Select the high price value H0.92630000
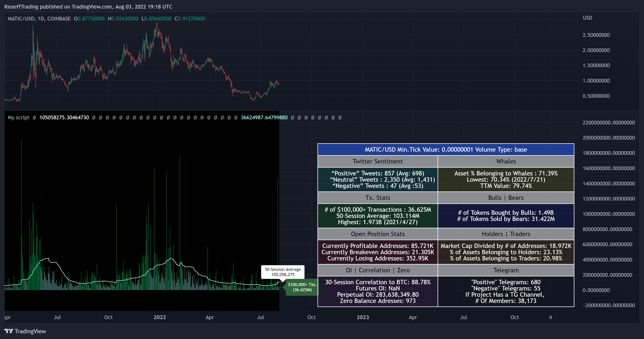 click(x=123, y=19)
